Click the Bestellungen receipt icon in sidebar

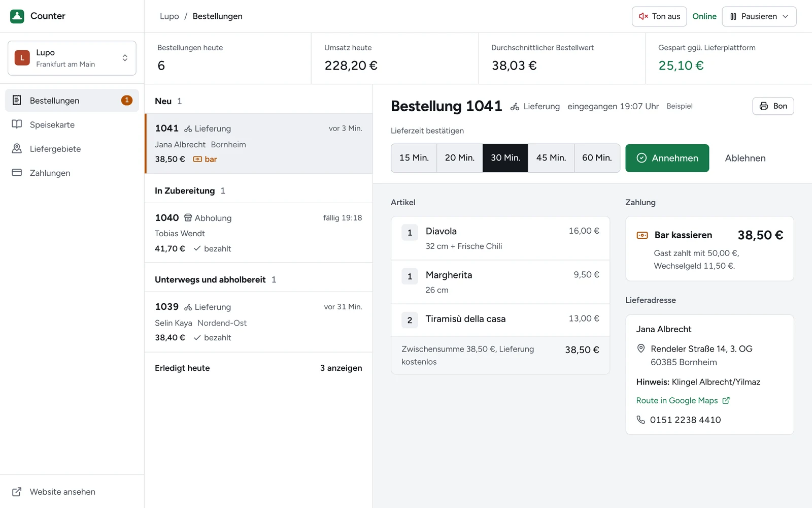[17, 100]
